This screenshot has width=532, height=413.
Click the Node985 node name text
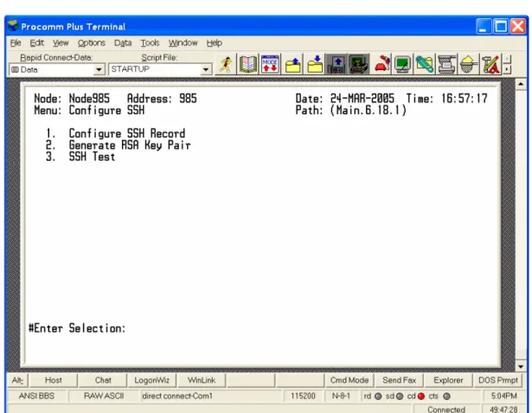[89, 99]
